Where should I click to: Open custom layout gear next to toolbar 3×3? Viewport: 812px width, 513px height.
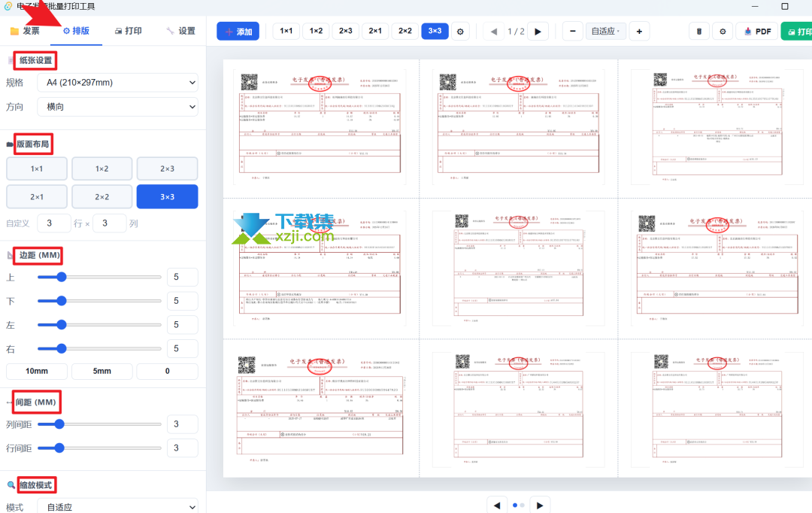460,31
